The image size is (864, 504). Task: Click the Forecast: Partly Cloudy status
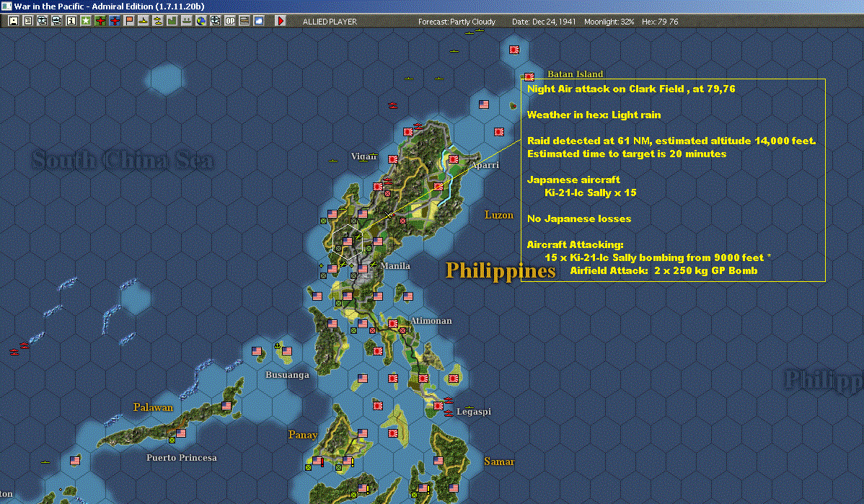click(457, 22)
